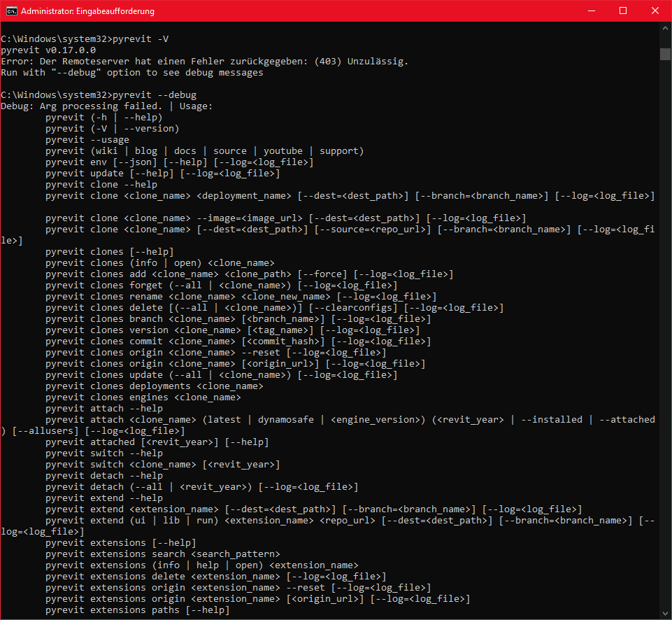Click the C:\Windows\system32 prompt text
The height and width of the screenshot is (620, 672).
(56, 94)
